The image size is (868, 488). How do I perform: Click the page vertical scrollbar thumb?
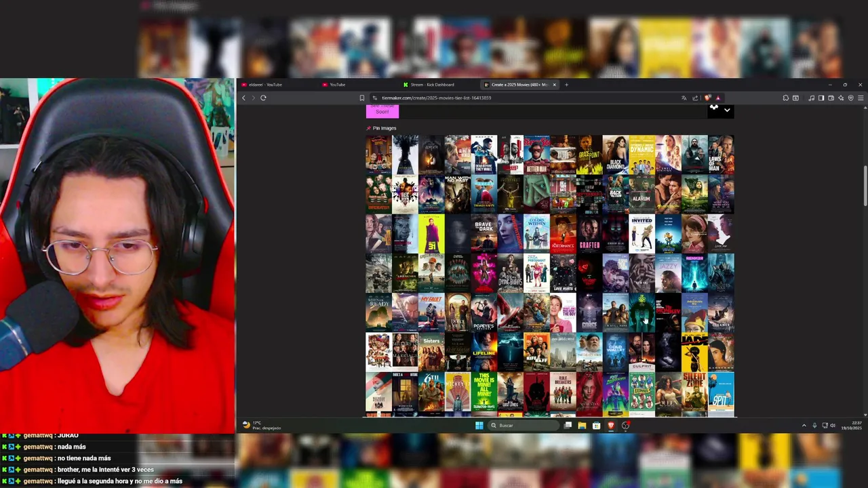pos(865,184)
